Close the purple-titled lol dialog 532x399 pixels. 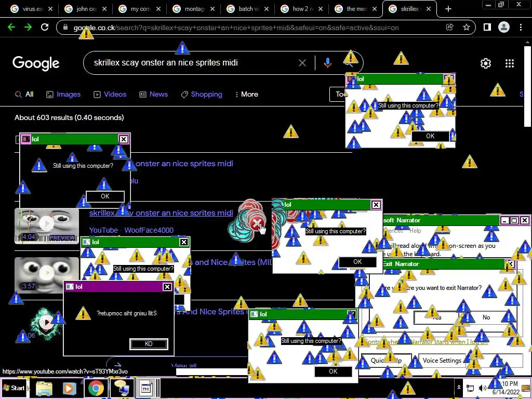(167, 287)
